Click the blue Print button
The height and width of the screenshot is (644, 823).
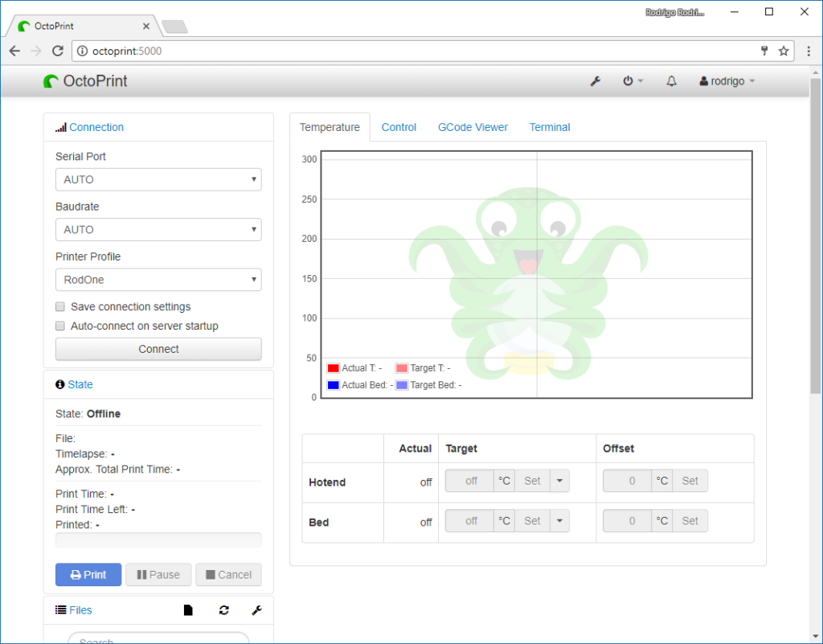pos(88,575)
